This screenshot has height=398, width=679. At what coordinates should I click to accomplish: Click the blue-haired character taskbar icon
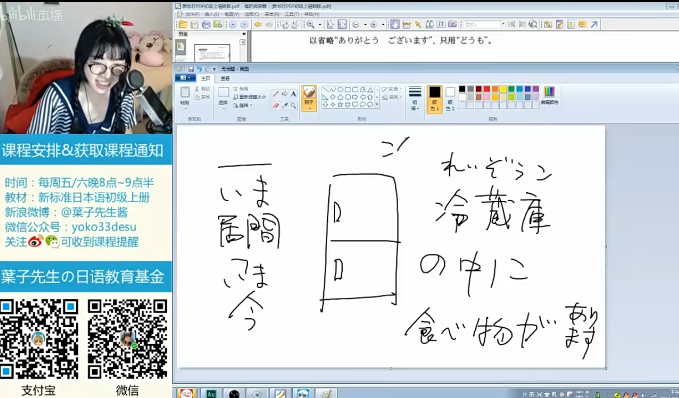click(x=303, y=393)
